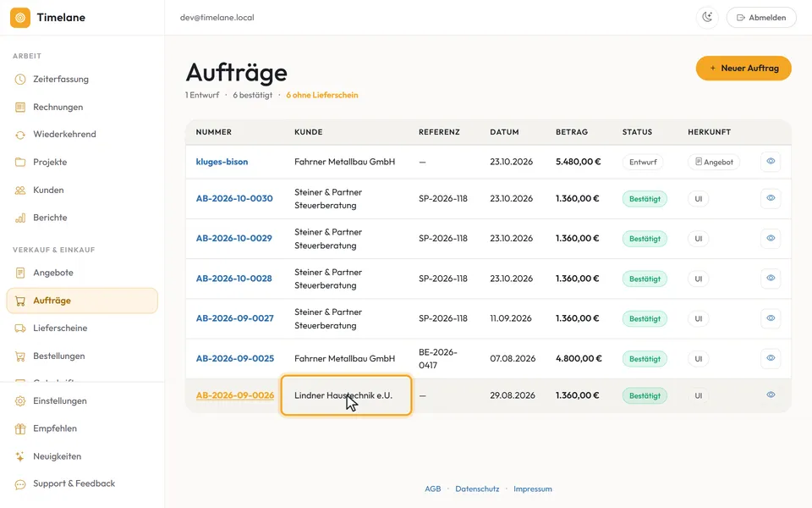This screenshot has height=508, width=812.
Task: Click eye icon for AB-2026-09-0025
Action: [x=771, y=358]
